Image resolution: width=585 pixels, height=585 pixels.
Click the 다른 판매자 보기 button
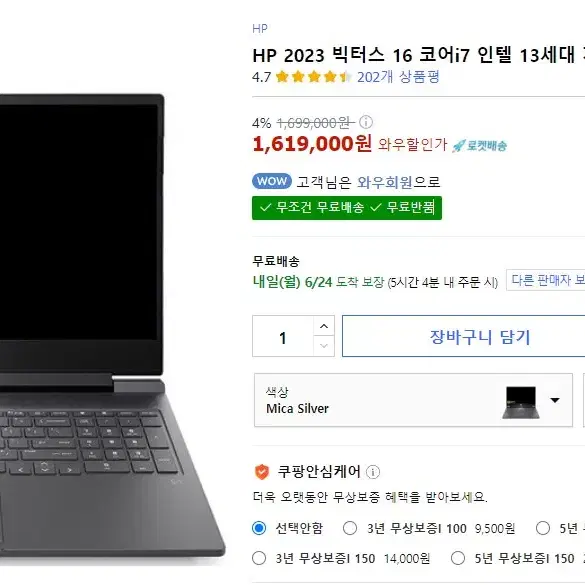(x=545, y=280)
